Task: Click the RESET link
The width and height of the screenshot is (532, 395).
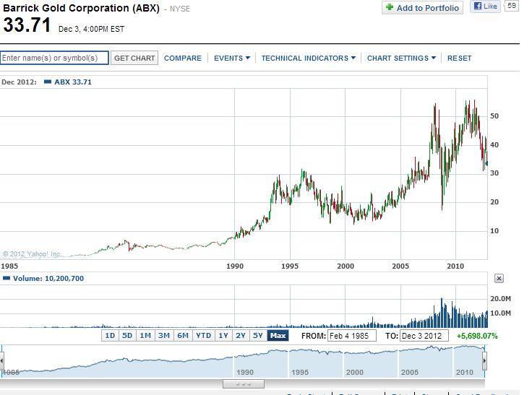Action: [x=459, y=58]
